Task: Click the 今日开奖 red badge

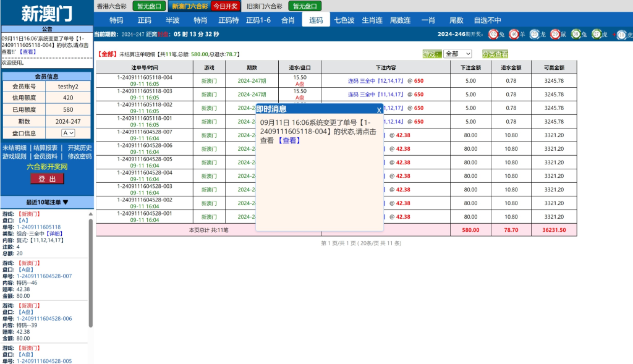Action: click(225, 6)
